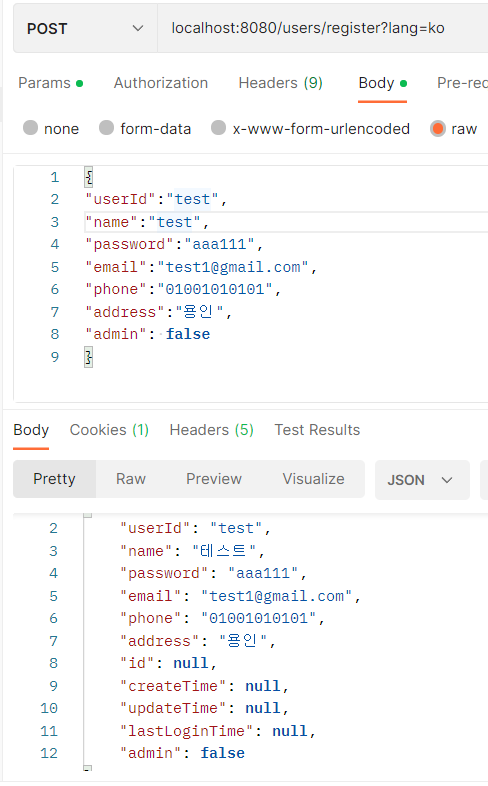Click response email line test1@gmail.com
The height and width of the screenshot is (786, 488).
[240, 596]
